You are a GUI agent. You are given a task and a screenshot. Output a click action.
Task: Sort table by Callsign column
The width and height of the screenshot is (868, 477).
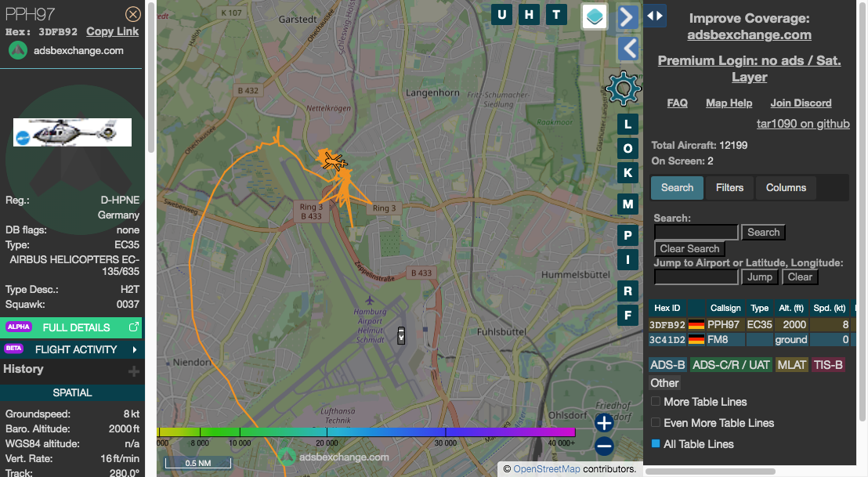725,309
